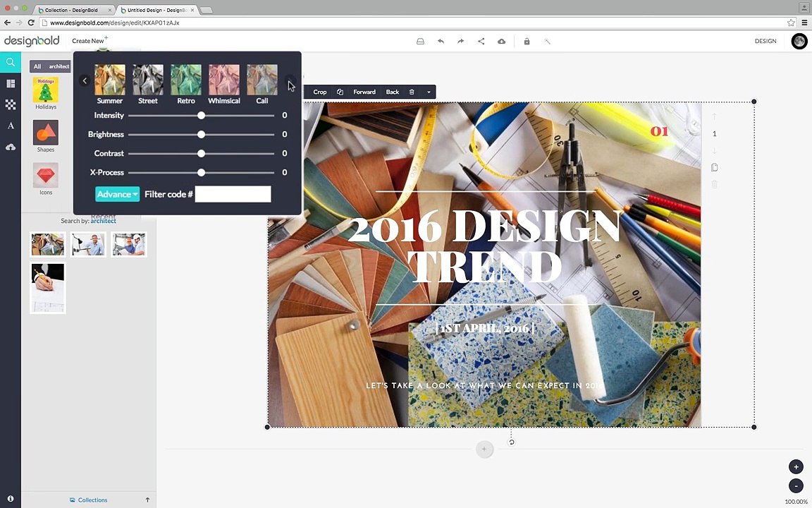The height and width of the screenshot is (508, 812).
Task: Switch to Untitled Design browser tab
Action: (x=157, y=10)
